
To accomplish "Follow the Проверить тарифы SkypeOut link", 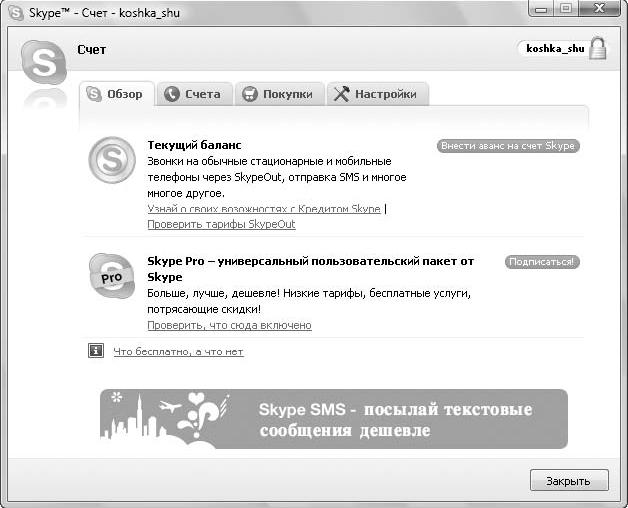I will click(x=221, y=224).
